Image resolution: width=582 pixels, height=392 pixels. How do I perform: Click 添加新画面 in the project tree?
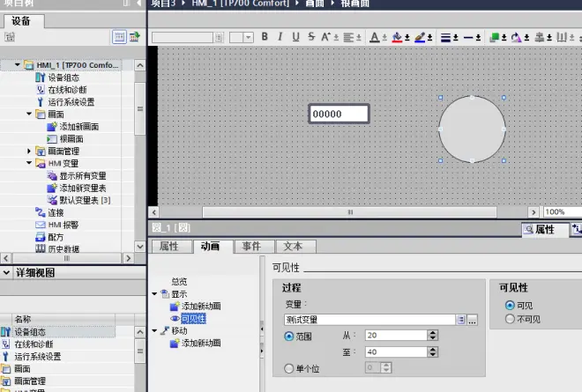pos(79,127)
